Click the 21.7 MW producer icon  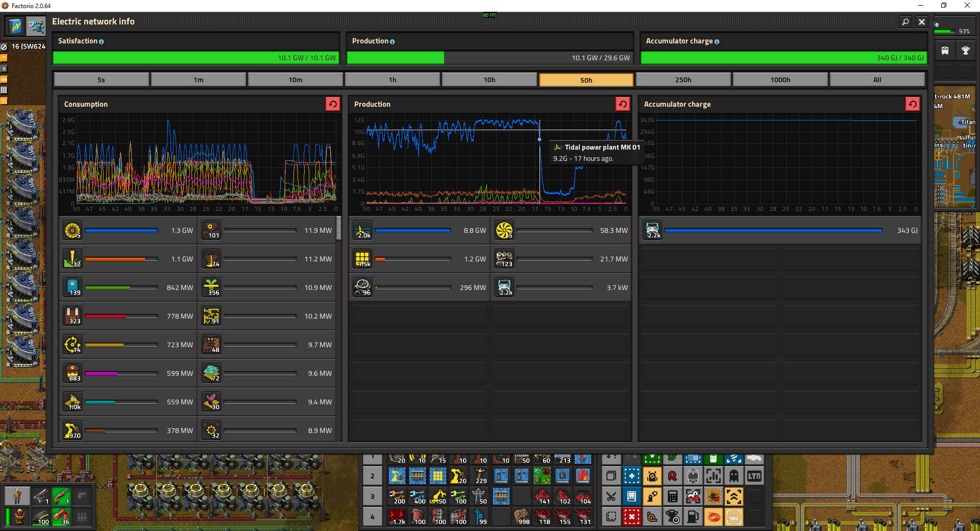504,259
